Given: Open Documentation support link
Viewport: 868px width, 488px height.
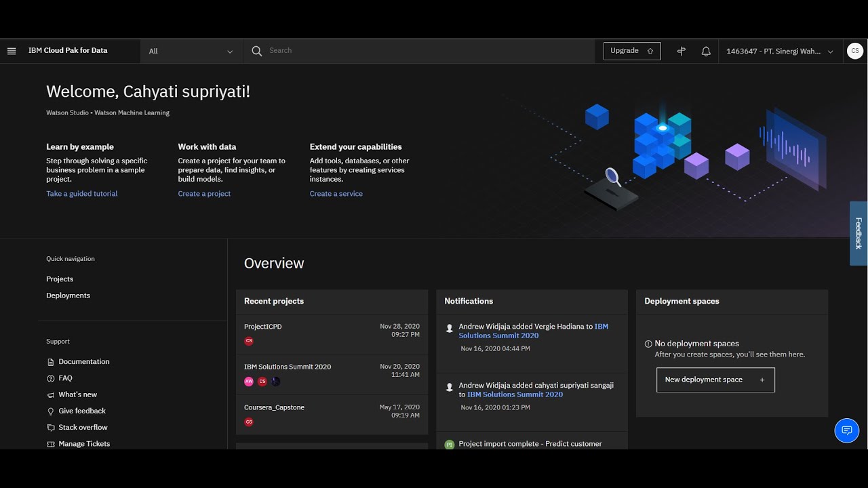Looking at the screenshot, I should pos(84,362).
